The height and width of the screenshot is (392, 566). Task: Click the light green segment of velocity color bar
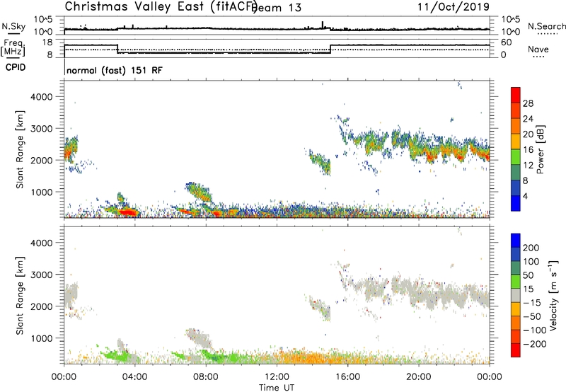[516, 282]
